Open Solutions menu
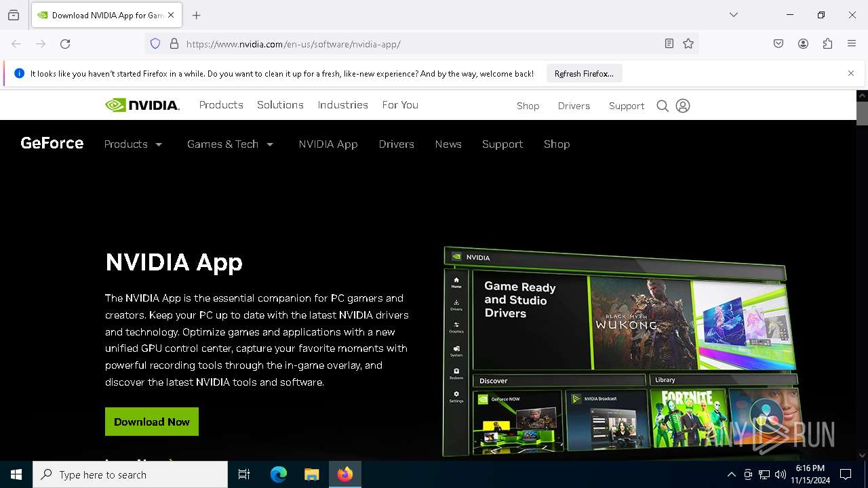The image size is (868, 488). [x=280, y=105]
